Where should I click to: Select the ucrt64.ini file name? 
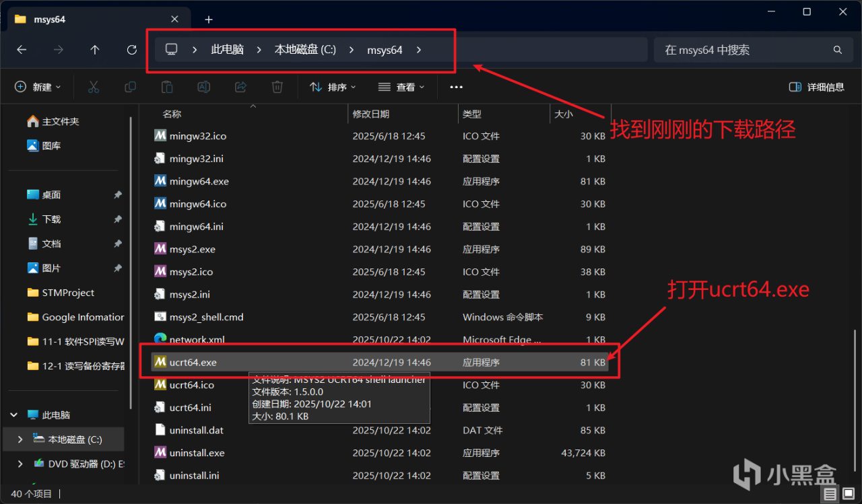coord(191,408)
